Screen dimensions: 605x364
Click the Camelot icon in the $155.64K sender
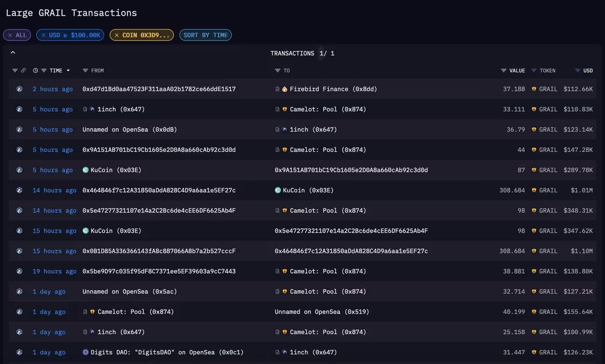(92, 312)
